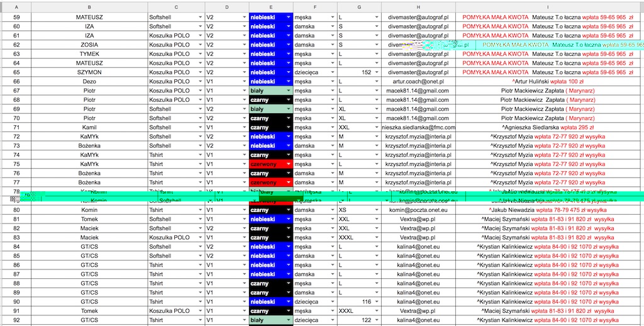Viewport: 644px width, 326px height.
Task: Expand V1 version dropdown arrow in row 71
Action: coord(244,128)
